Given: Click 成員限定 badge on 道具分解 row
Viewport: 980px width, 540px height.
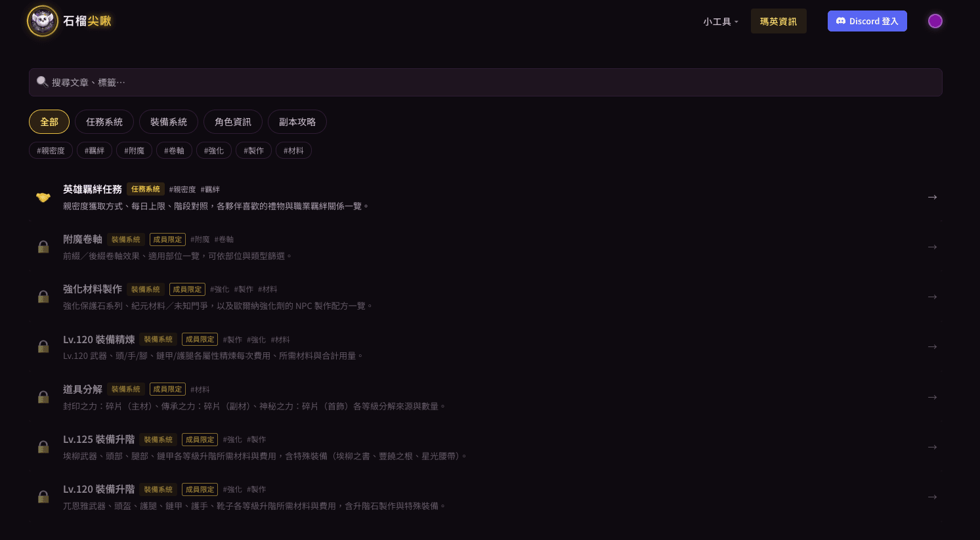Looking at the screenshot, I should pos(167,389).
